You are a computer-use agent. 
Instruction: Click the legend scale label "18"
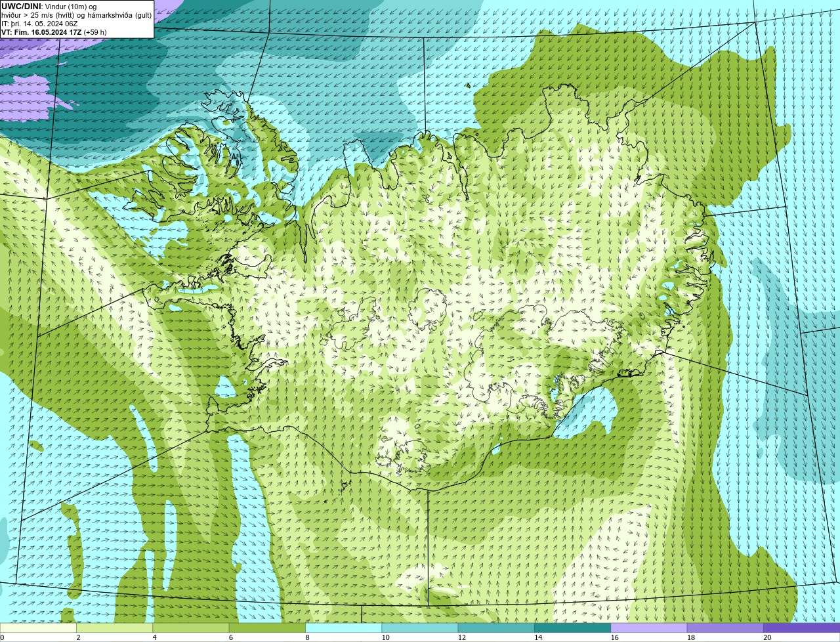click(690, 637)
